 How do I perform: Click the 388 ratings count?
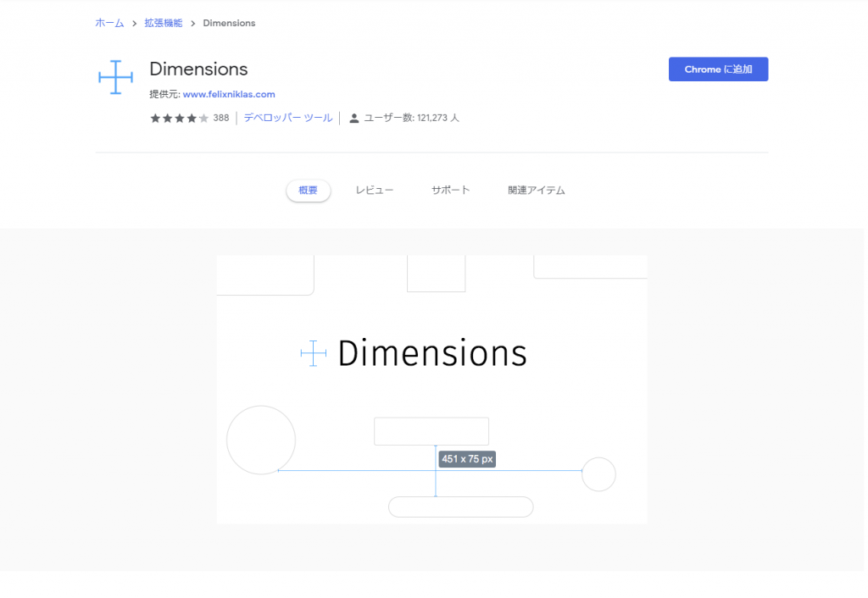pyautogui.click(x=221, y=118)
